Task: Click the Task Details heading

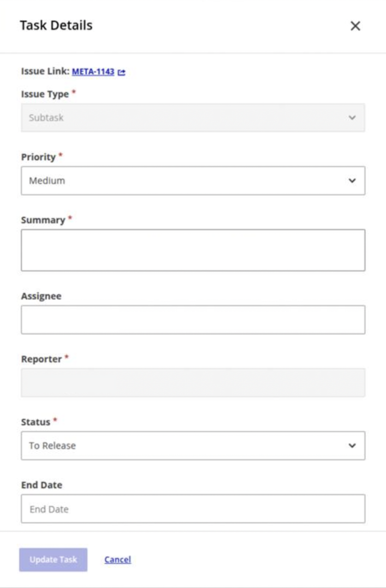Action: coord(56,25)
